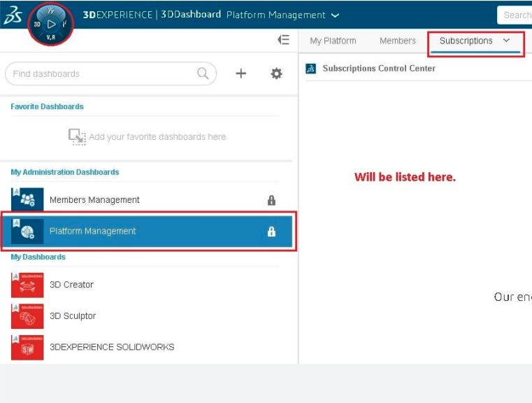Screen dimensions: 532x403
Task: Open the 3DEXPERIENCE SOLIDWORKS dashboard
Action: 147,347
